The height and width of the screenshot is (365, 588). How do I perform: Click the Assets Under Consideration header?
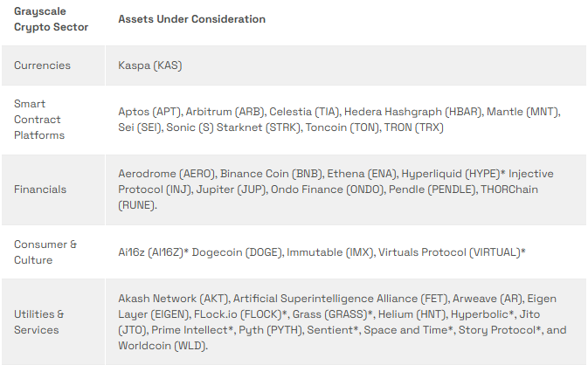191,19
